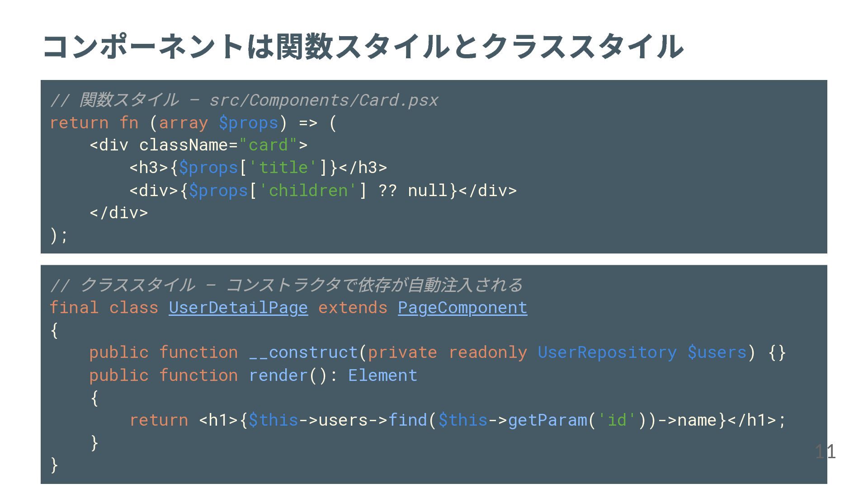Click the getParam method call
This screenshot has width=868, height=488.
click(547, 420)
